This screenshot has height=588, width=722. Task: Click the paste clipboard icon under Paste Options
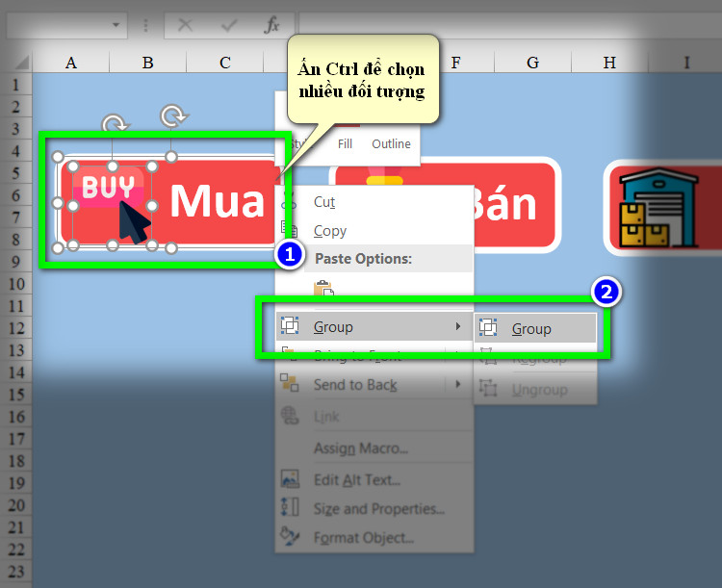click(323, 288)
